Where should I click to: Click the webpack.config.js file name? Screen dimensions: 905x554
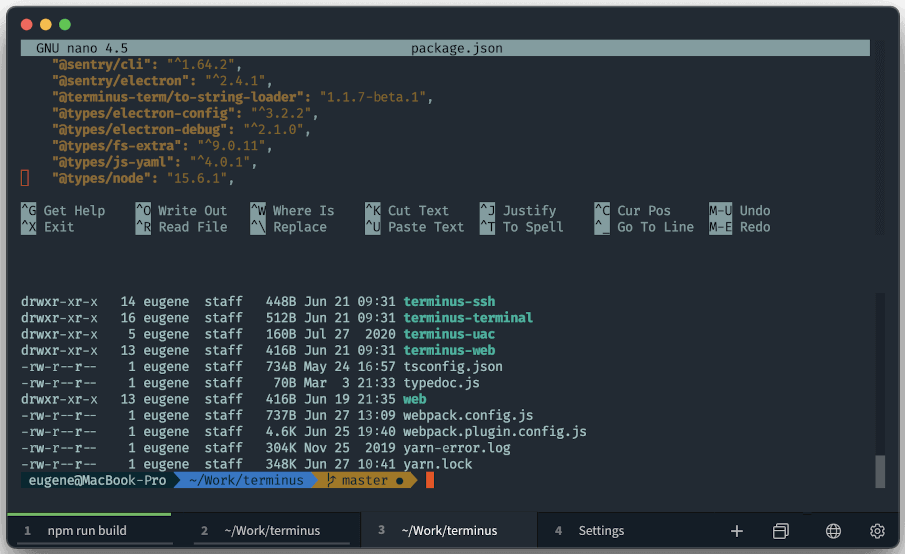point(468,415)
